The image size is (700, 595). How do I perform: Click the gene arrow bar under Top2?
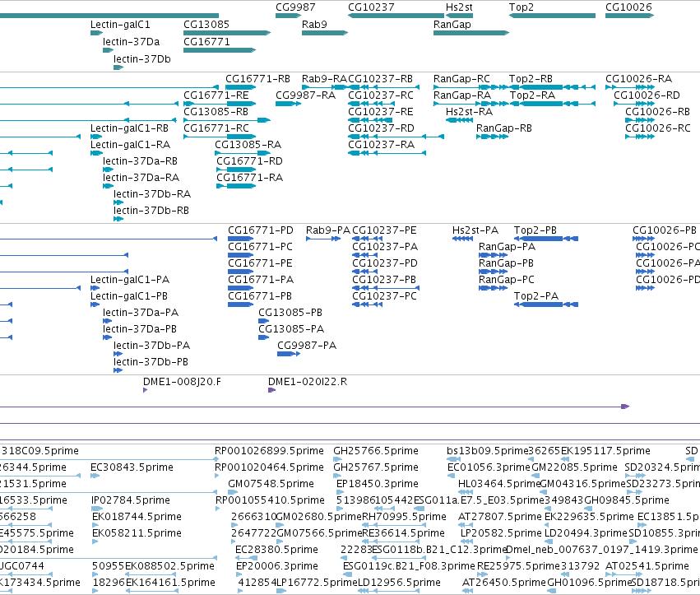click(x=552, y=16)
